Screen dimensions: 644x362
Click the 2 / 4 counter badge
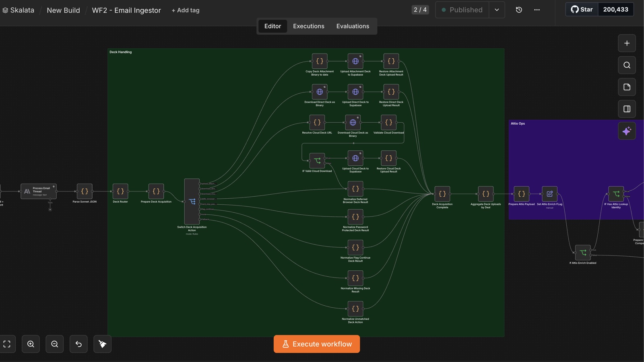click(x=420, y=10)
